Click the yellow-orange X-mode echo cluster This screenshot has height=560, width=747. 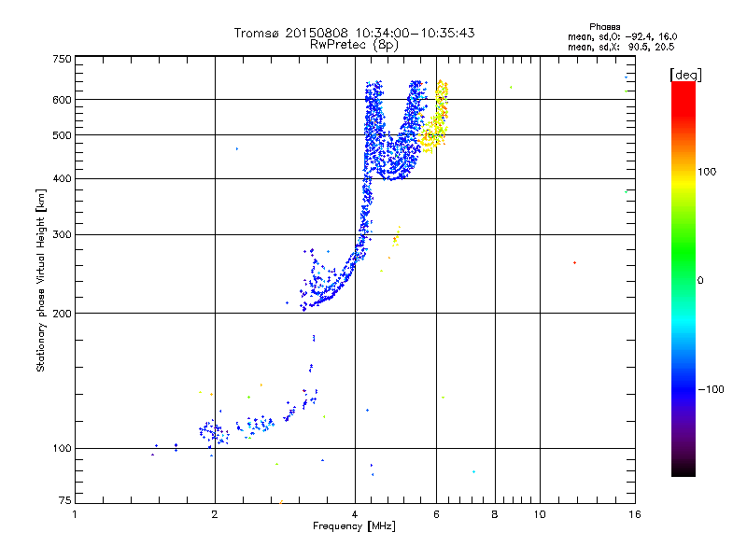coord(434,118)
